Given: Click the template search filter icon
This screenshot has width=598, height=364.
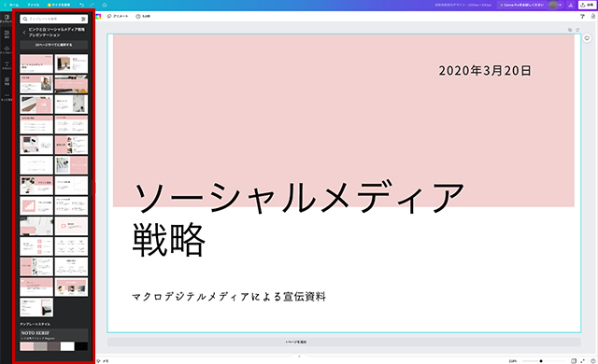Looking at the screenshot, I should tap(83, 19).
